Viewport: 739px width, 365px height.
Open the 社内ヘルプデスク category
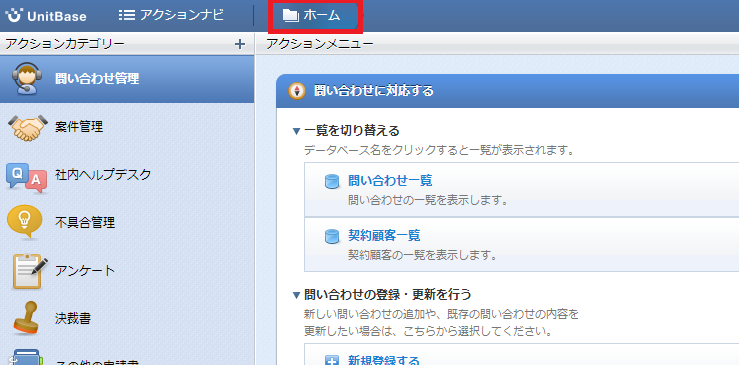point(103,174)
